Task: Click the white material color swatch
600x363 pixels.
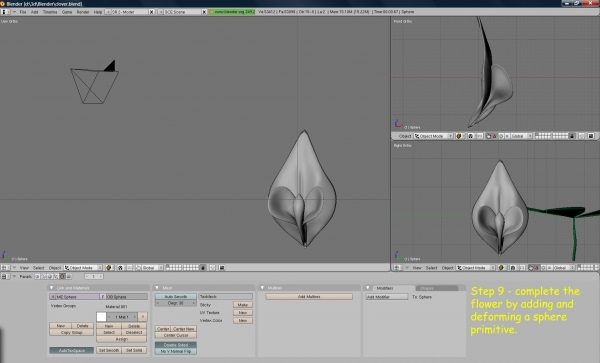Action: 101,317
